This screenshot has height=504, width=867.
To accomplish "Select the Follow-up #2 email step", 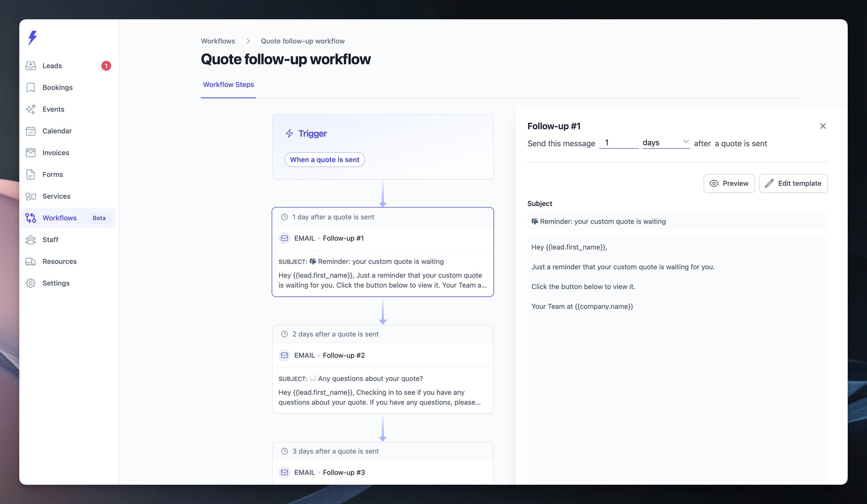I will point(383,369).
